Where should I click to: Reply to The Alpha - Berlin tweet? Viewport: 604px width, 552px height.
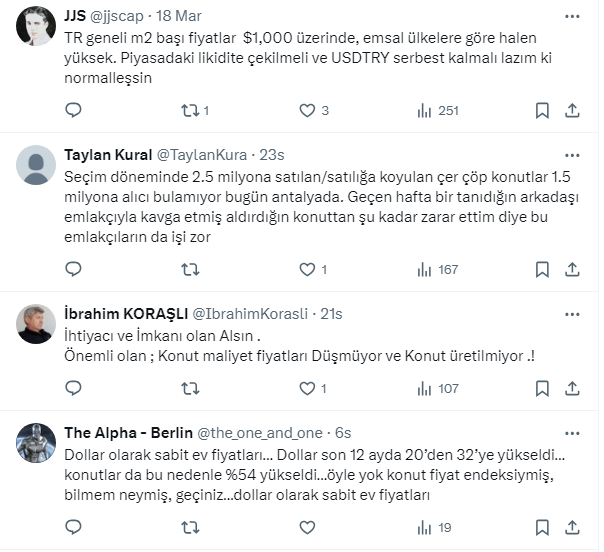[72, 527]
